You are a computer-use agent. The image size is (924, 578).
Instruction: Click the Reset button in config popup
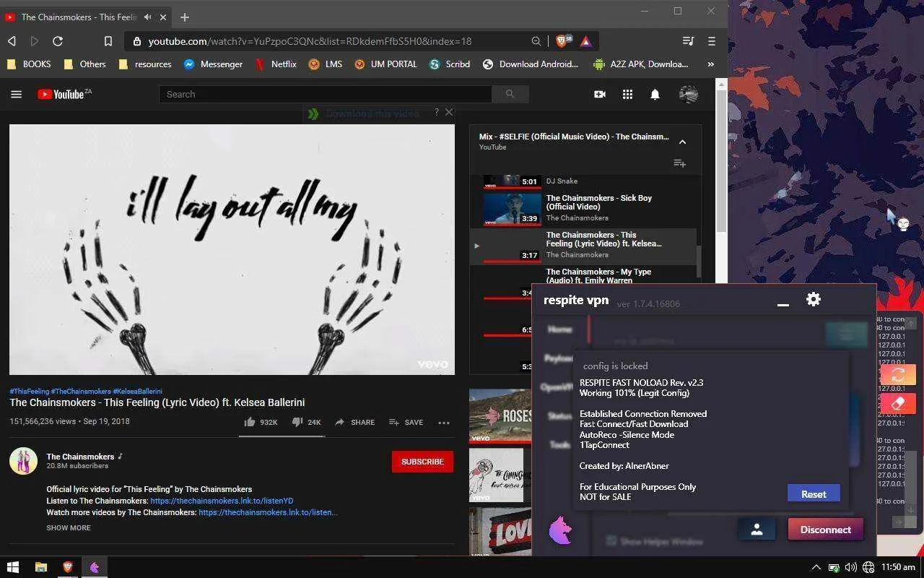pyautogui.click(x=814, y=494)
